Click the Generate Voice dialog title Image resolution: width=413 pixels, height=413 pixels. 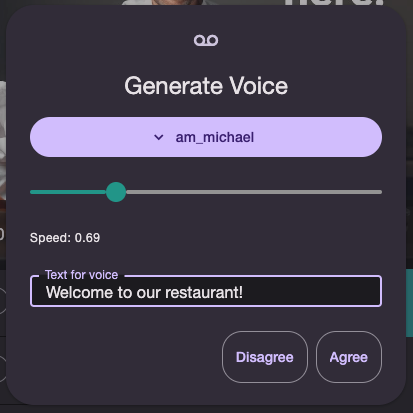206,86
